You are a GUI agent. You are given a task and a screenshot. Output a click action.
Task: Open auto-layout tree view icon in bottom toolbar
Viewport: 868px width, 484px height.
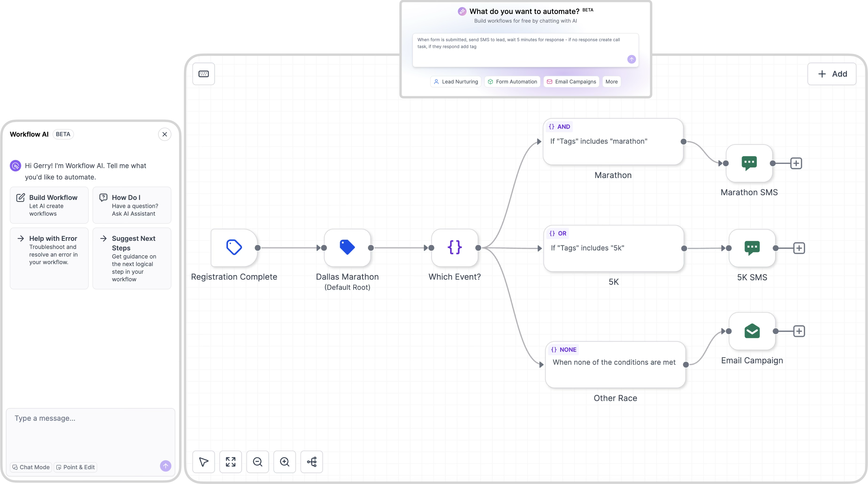point(312,462)
